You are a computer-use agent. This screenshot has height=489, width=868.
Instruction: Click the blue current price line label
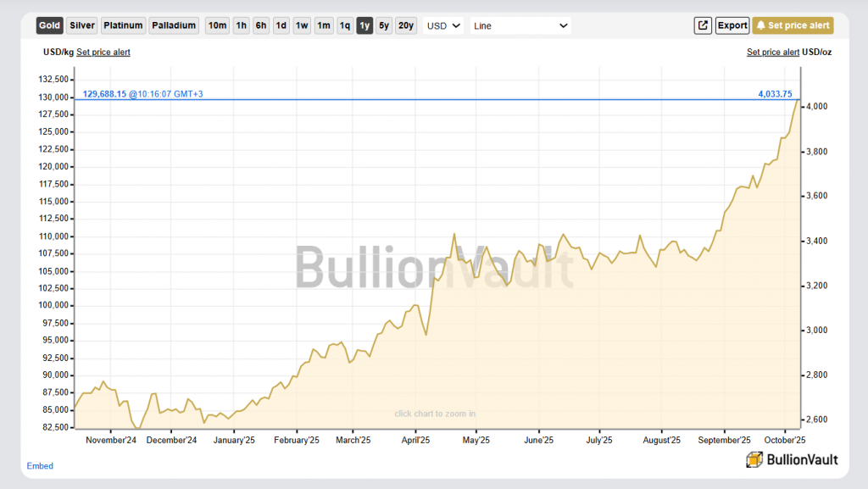[x=142, y=94]
